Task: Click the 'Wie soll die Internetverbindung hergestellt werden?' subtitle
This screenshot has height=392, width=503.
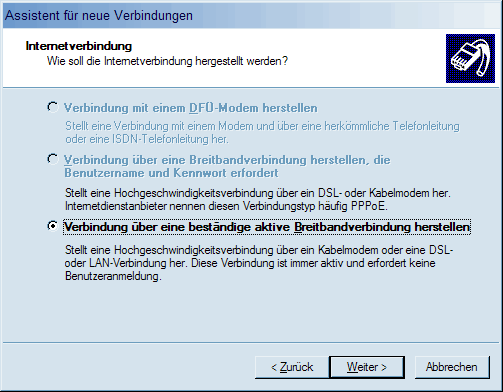Action: point(167,61)
